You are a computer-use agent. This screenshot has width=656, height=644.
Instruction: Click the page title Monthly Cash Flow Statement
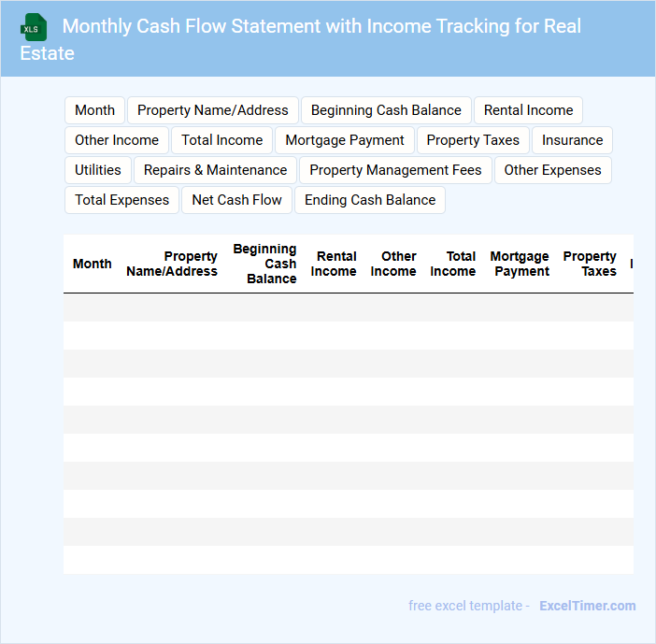(x=300, y=39)
